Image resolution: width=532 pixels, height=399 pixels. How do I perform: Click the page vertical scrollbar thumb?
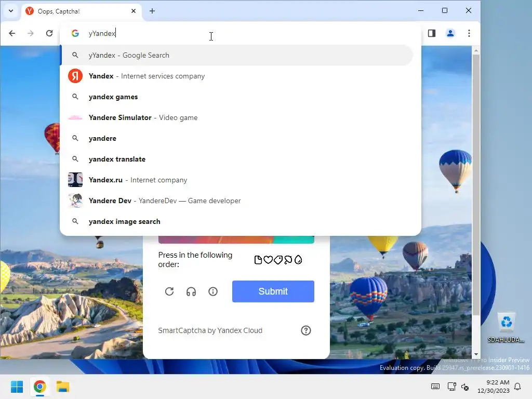click(x=476, y=185)
